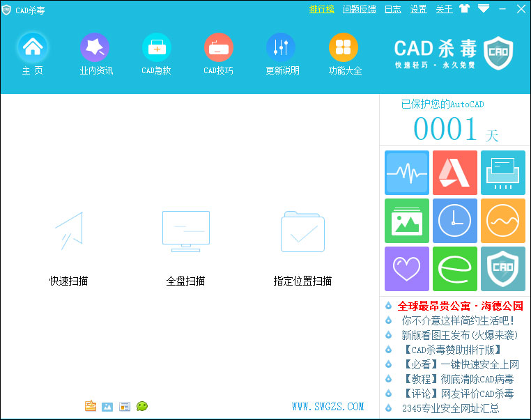Minimize the CAD杀毒 window
531x420 pixels.
502,9
